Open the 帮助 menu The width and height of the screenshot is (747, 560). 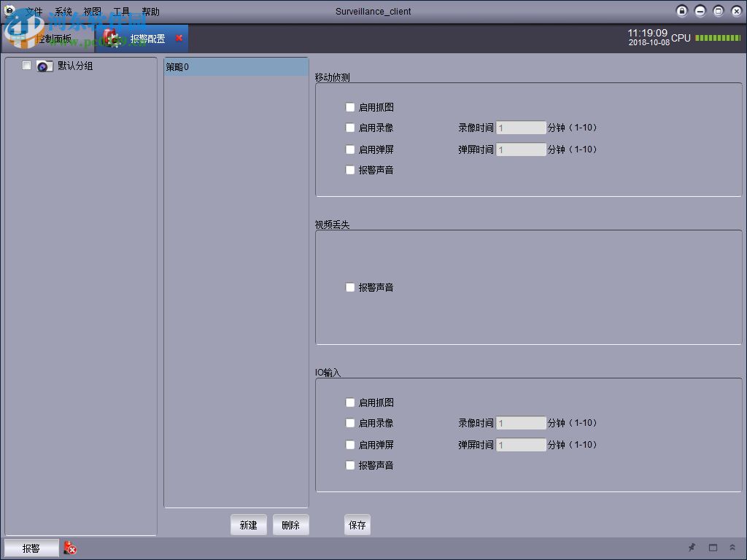point(150,12)
